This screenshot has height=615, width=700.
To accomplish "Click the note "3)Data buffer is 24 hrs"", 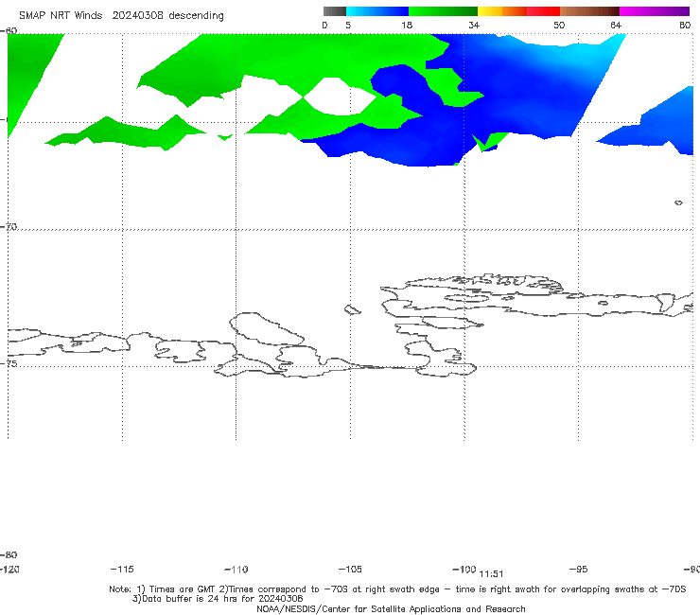I will (x=218, y=599).
